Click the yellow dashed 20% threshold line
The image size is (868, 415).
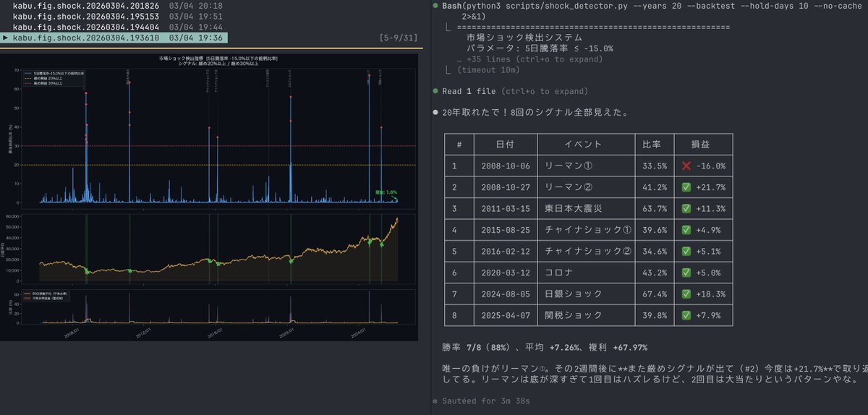point(220,165)
